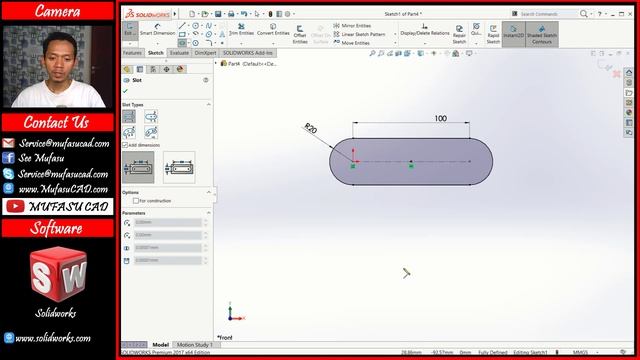Click the R20 radius dimension
Image resolution: width=640 pixels, height=360 pixels.
click(x=311, y=129)
